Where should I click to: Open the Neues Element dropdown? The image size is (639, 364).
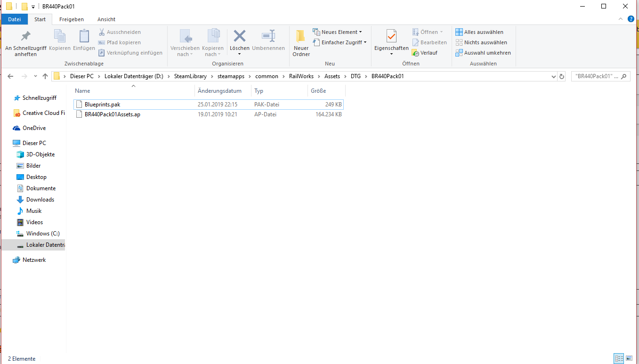(338, 32)
